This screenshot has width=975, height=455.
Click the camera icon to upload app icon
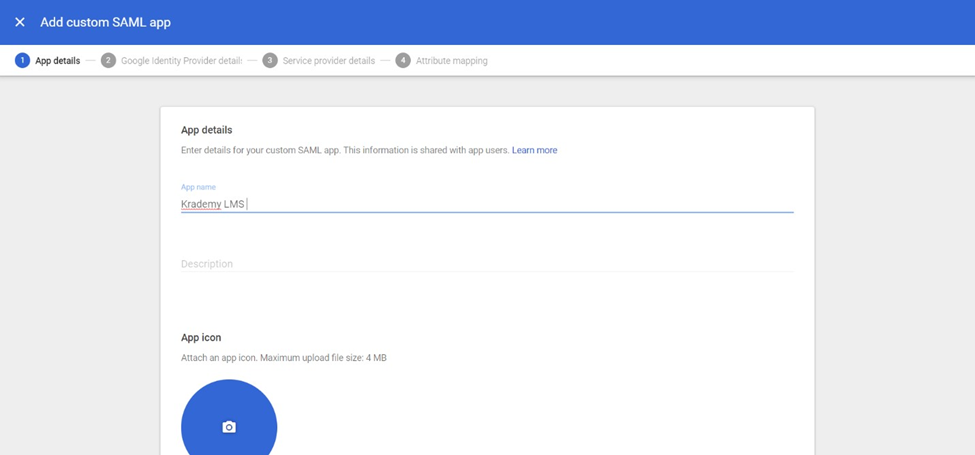point(229,427)
